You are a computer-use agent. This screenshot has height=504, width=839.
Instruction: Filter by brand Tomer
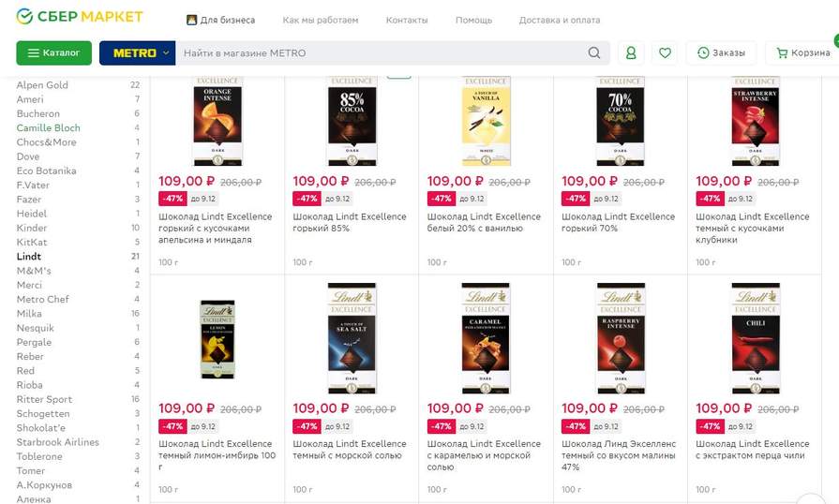coord(31,471)
